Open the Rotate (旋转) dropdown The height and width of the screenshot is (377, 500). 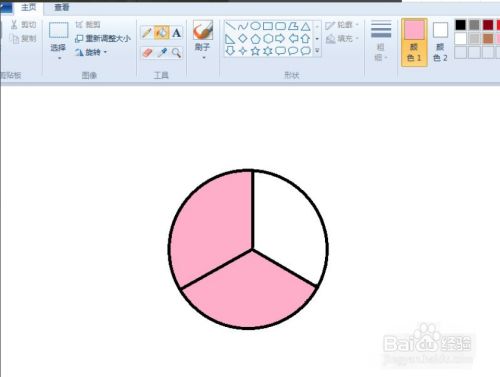[105, 52]
